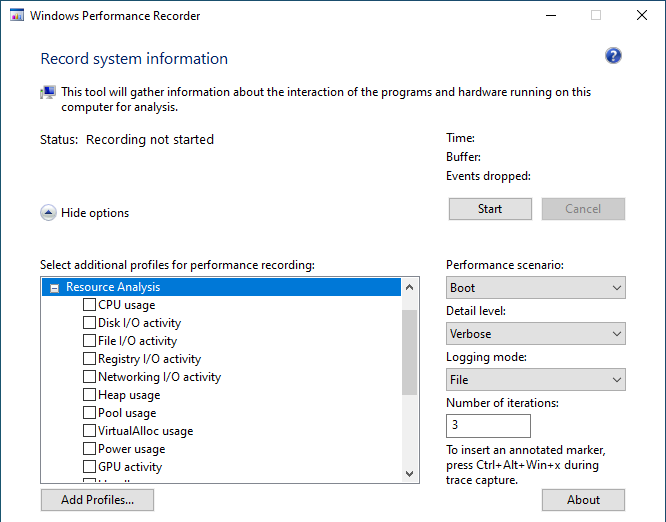Click the Windows Performance Recorder title bar icon
Viewport: 666px width, 522px height.
tap(15, 16)
